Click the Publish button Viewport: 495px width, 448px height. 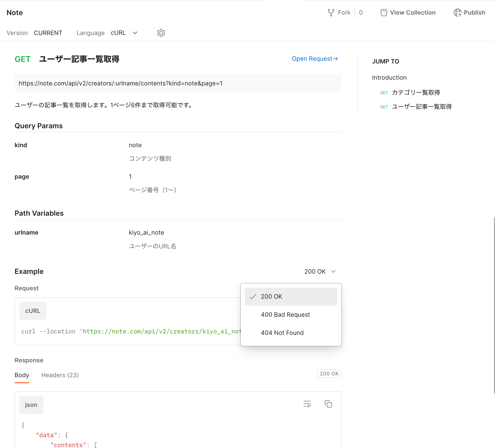coord(469,13)
